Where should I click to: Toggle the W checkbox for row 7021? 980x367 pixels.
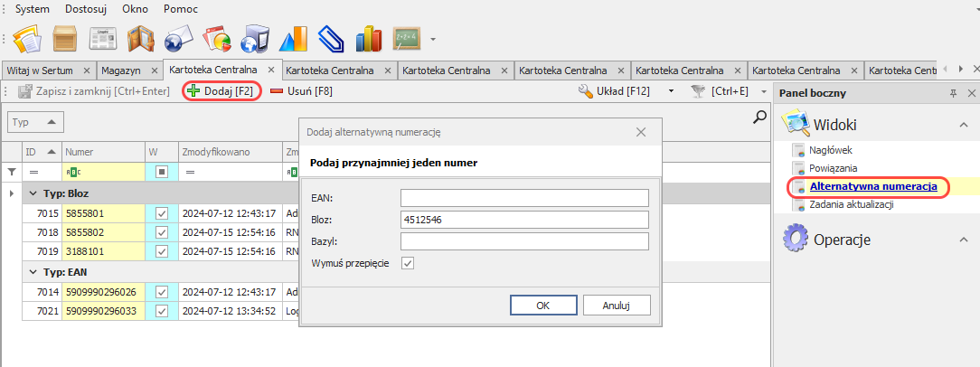(162, 311)
